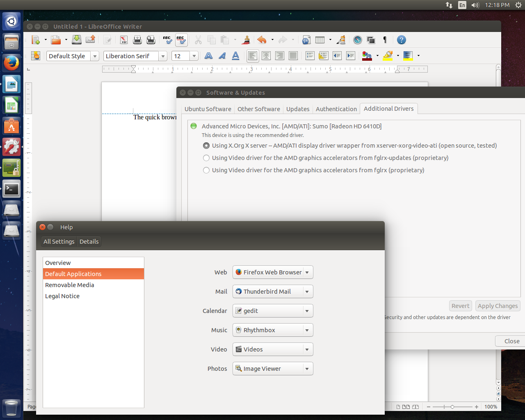This screenshot has height=420, width=525.
Task: Undo last action in Writer
Action: click(262, 40)
